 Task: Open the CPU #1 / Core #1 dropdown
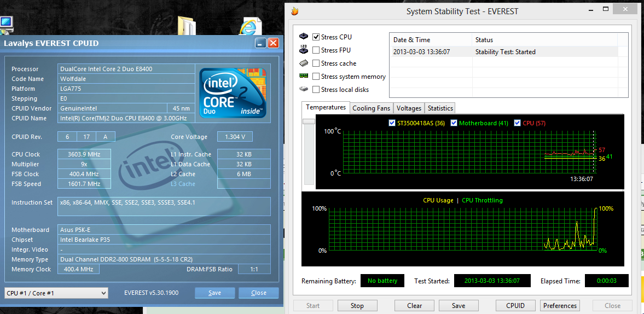[56, 293]
